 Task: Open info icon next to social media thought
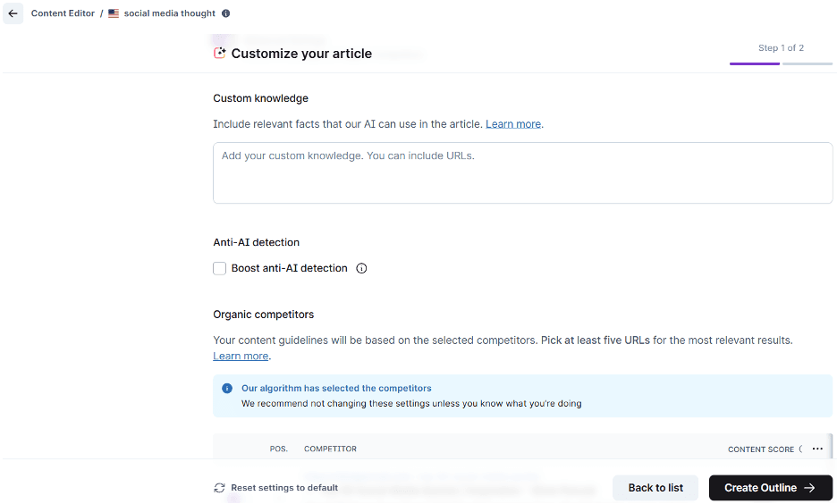coord(226,13)
